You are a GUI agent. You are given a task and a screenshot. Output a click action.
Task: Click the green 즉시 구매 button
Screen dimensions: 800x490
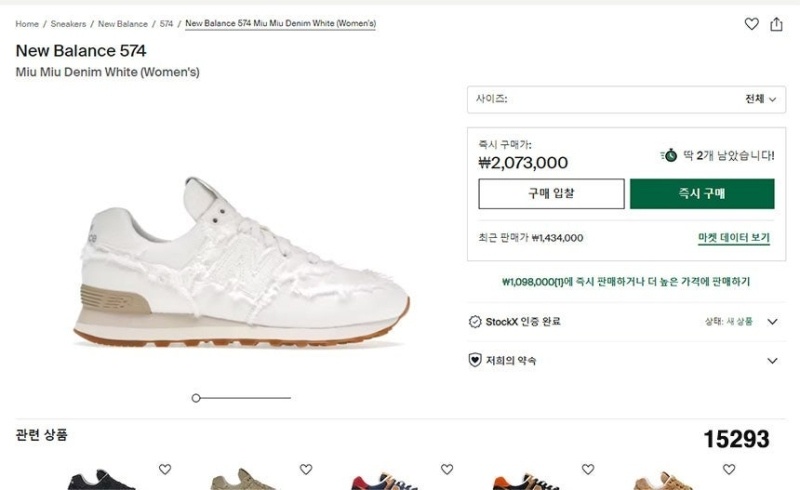701,194
